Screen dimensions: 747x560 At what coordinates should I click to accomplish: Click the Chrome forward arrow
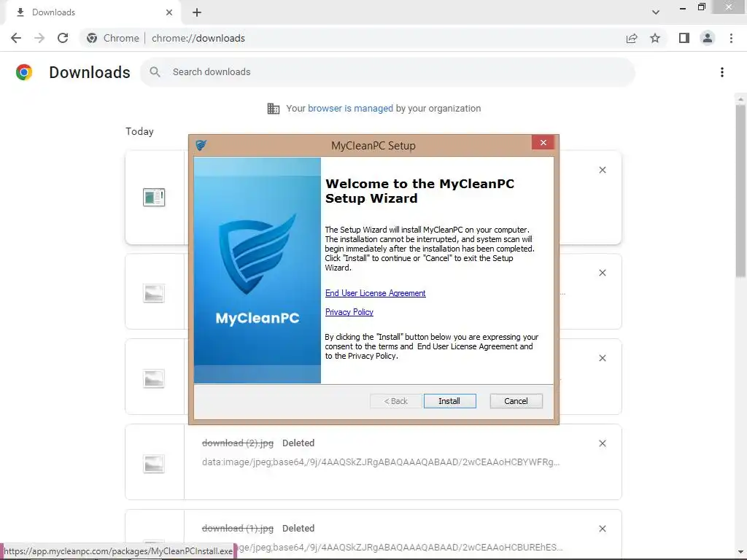[39, 38]
